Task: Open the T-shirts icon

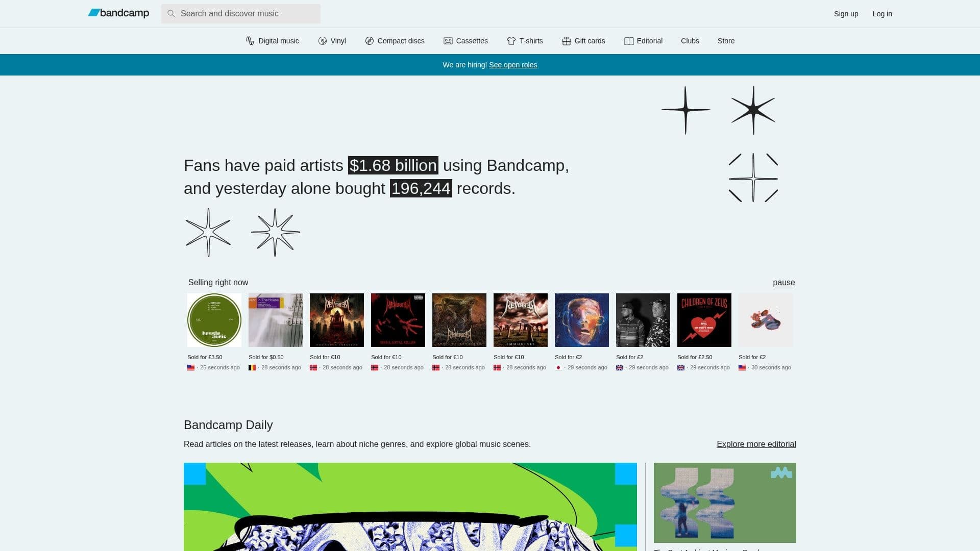Action: 511,41
